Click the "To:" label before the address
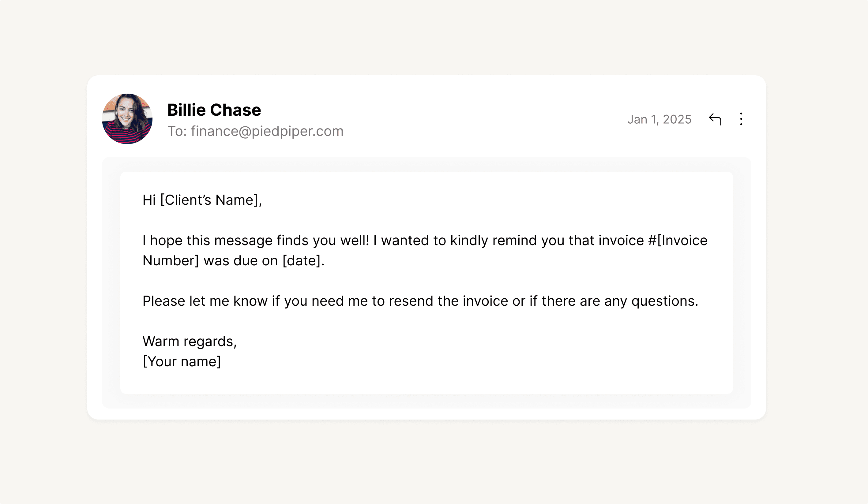 point(177,131)
